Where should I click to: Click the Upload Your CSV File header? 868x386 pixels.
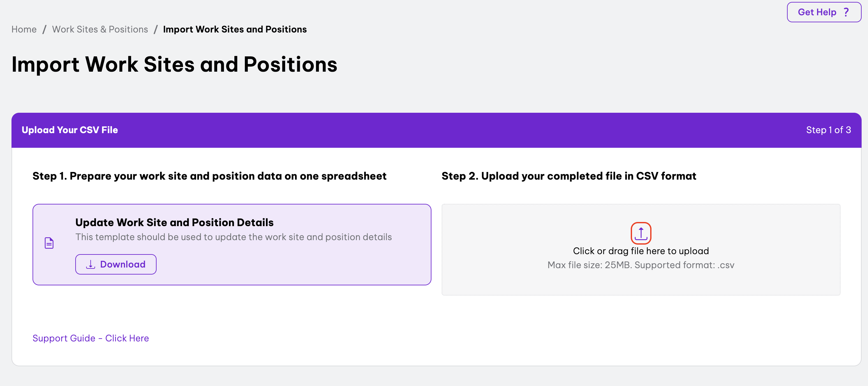tap(70, 130)
